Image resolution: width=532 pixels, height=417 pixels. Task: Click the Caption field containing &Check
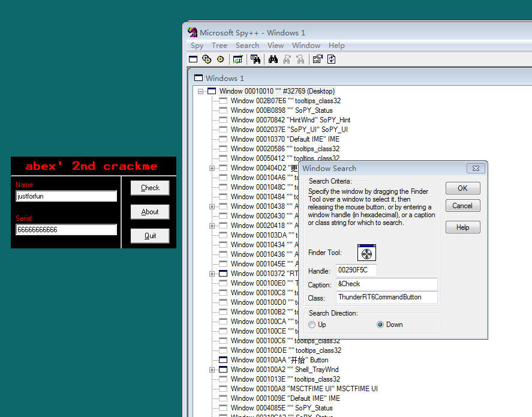[x=387, y=284]
